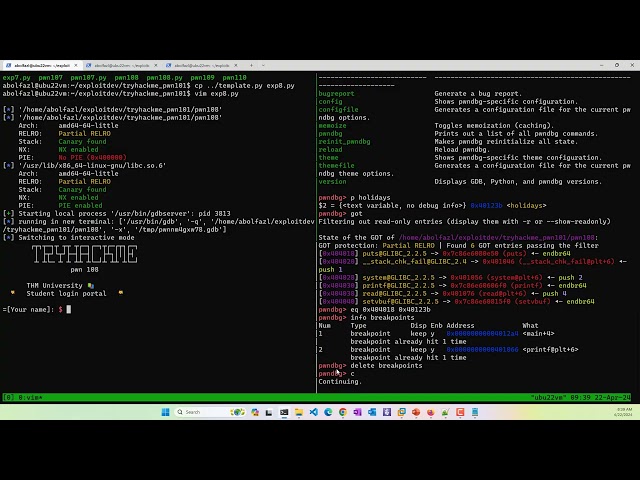Click the 'memoize' pwndbg command name
640x480 pixels.
coord(332,126)
